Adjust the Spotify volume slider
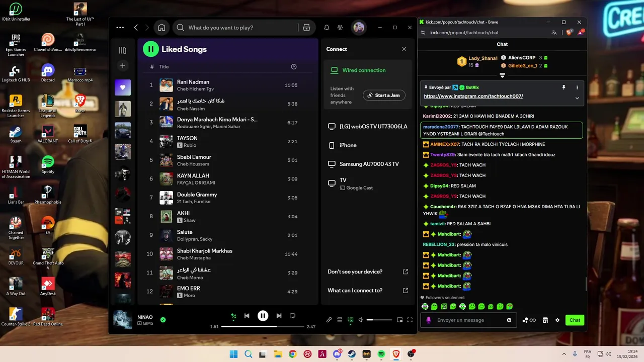Screen dimensions: 644x362 coord(379,320)
